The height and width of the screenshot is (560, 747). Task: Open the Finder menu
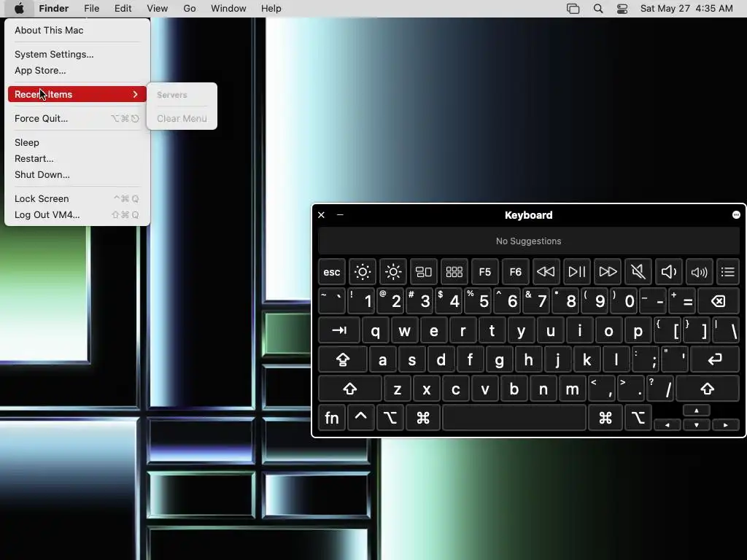(54, 9)
